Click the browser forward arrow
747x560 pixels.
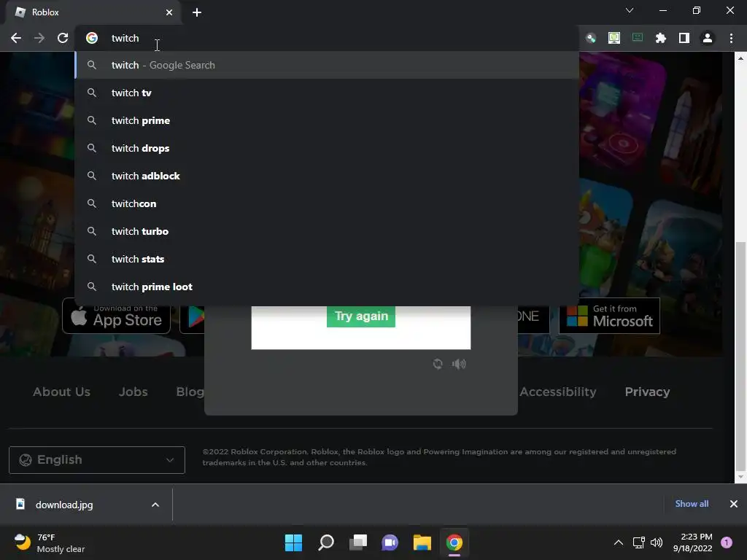(x=39, y=38)
